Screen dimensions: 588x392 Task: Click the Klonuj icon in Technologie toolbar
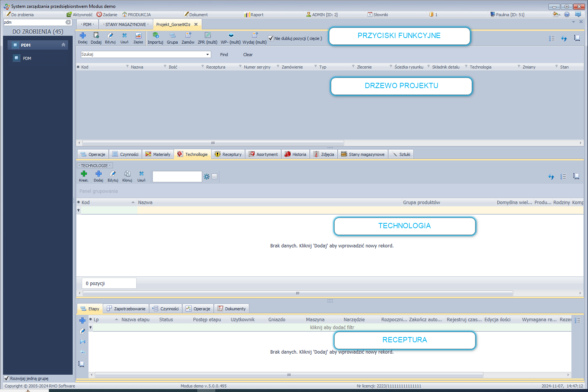pyautogui.click(x=127, y=174)
